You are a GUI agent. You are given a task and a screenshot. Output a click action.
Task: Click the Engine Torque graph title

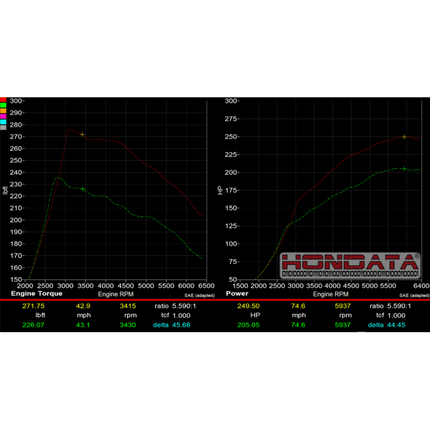click(x=37, y=294)
